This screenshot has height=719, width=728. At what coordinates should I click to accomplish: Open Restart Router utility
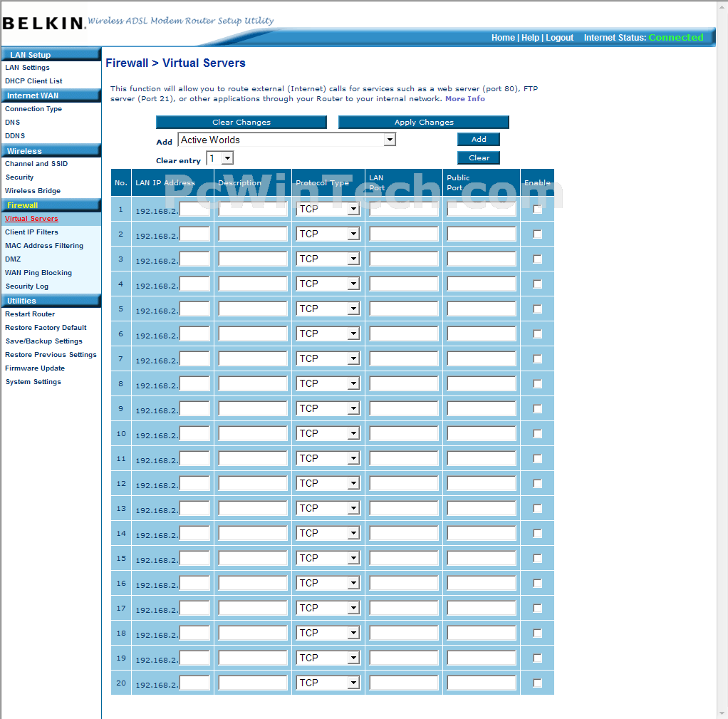[30, 314]
